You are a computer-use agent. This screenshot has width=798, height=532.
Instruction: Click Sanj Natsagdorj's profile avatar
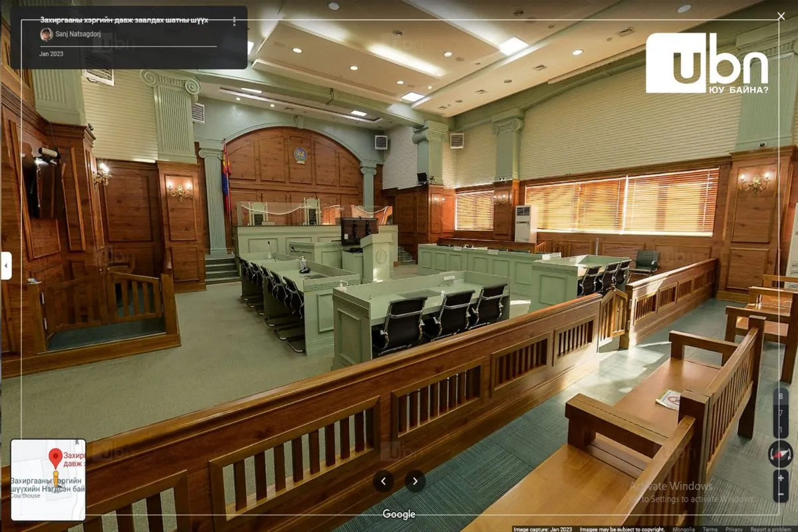[46, 35]
